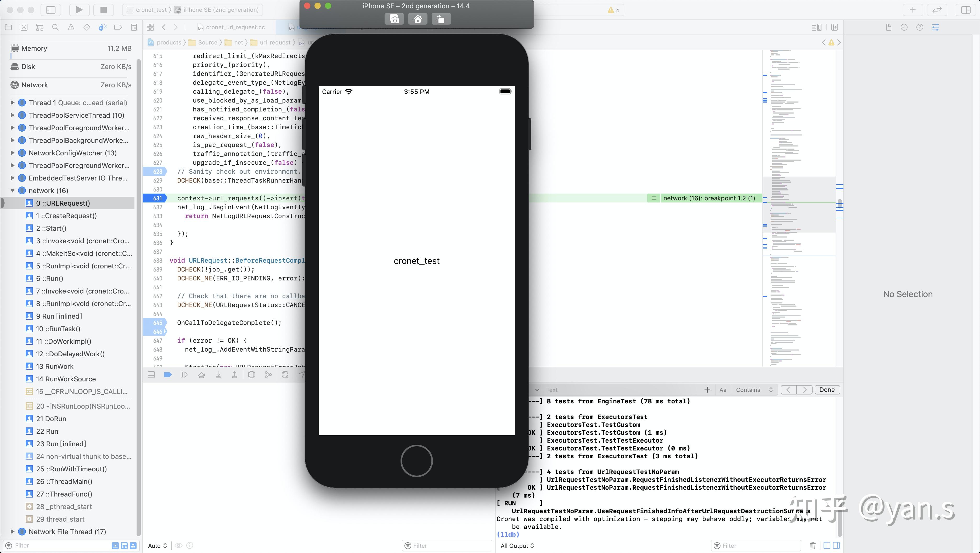Image resolution: width=980 pixels, height=553 pixels.
Task: Click the Done button in the find bar
Action: point(827,390)
